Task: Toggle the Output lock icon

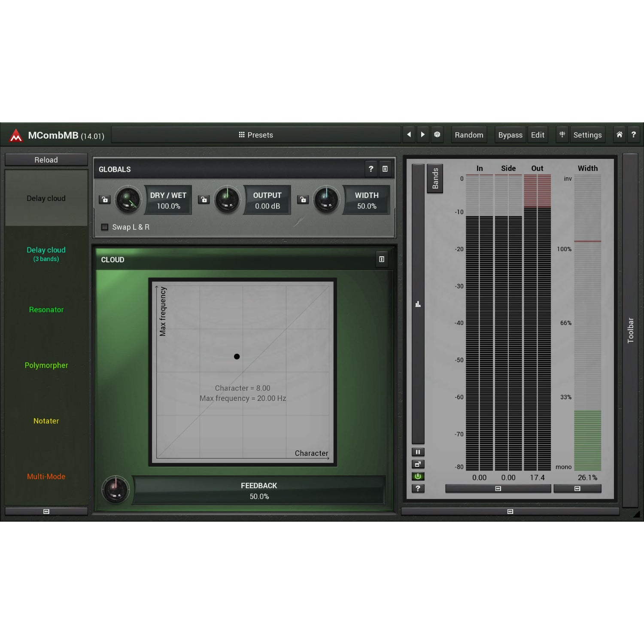Action: tap(204, 200)
